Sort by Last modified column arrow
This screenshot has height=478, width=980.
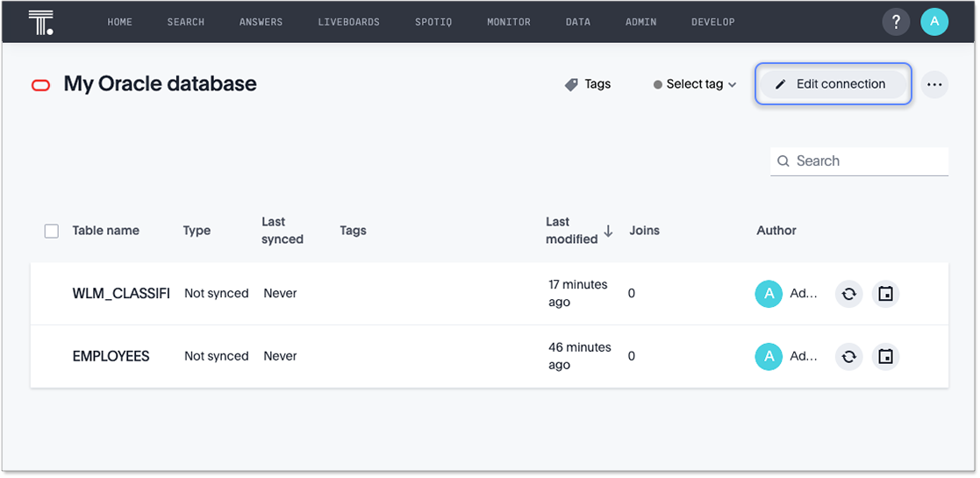(x=608, y=232)
